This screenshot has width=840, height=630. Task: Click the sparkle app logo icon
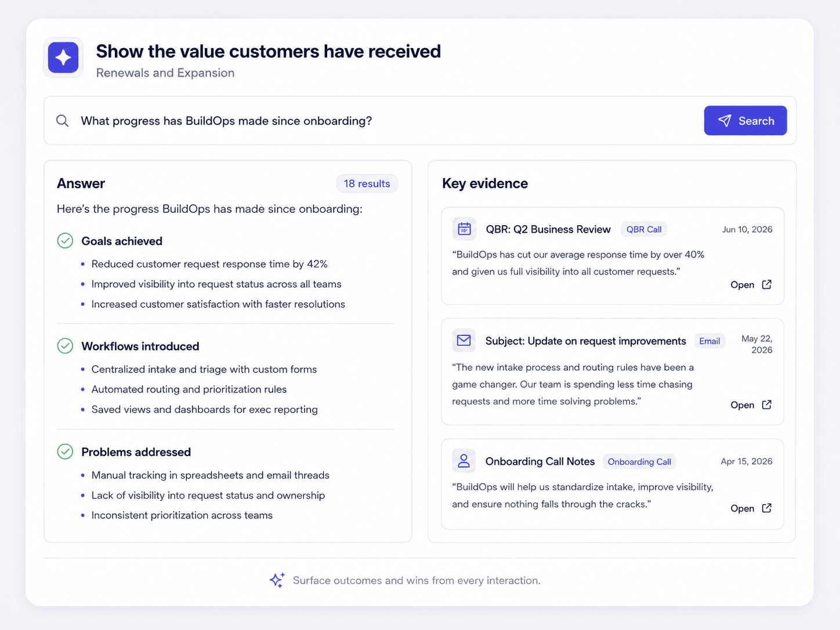pos(63,57)
